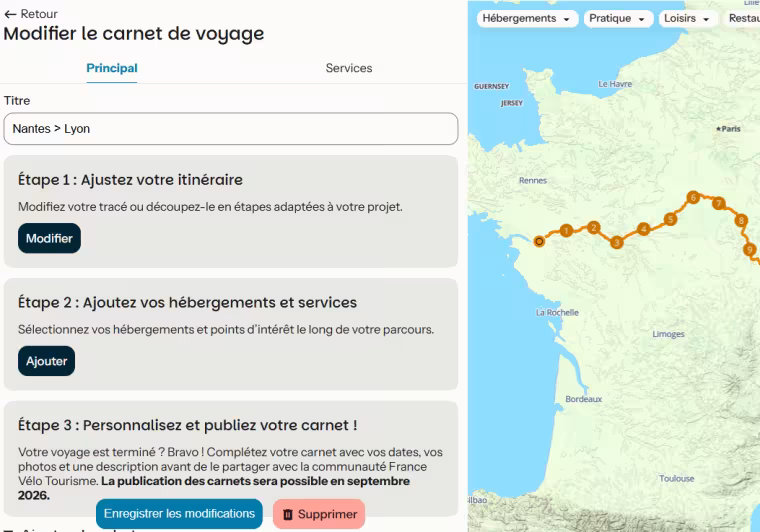Click the Le Havre label on the map
Viewport: 760px width, 532px height.
coord(615,84)
